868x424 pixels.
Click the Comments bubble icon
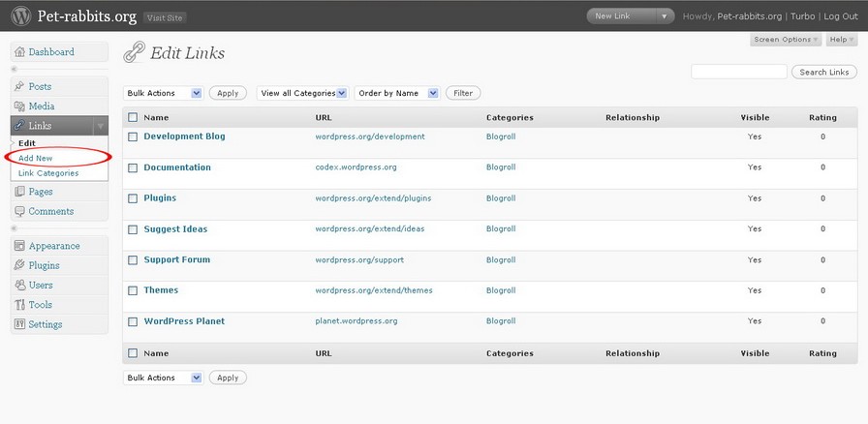[20, 211]
